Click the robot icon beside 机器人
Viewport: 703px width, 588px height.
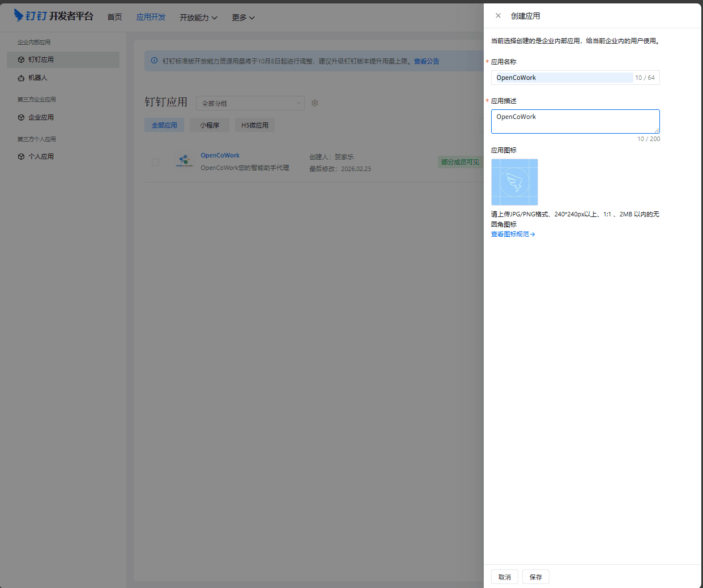point(21,78)
